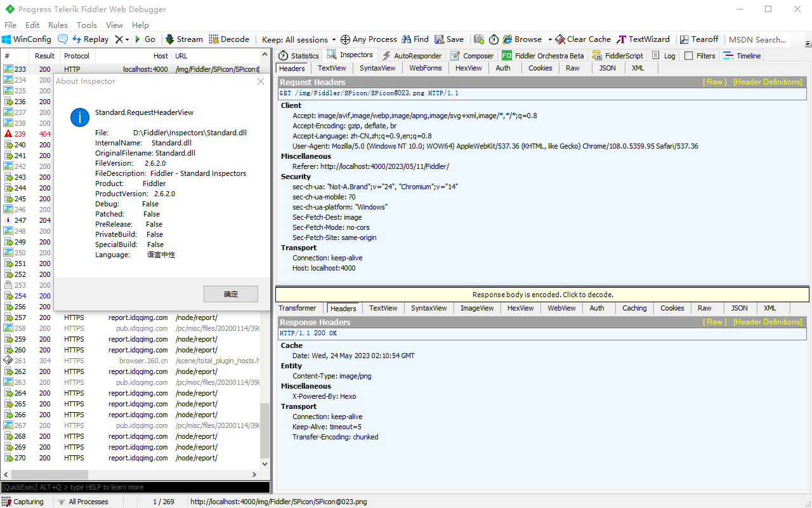Open the Keep: All sessions dropdown
812x508 pixels.
pos(299,39)
